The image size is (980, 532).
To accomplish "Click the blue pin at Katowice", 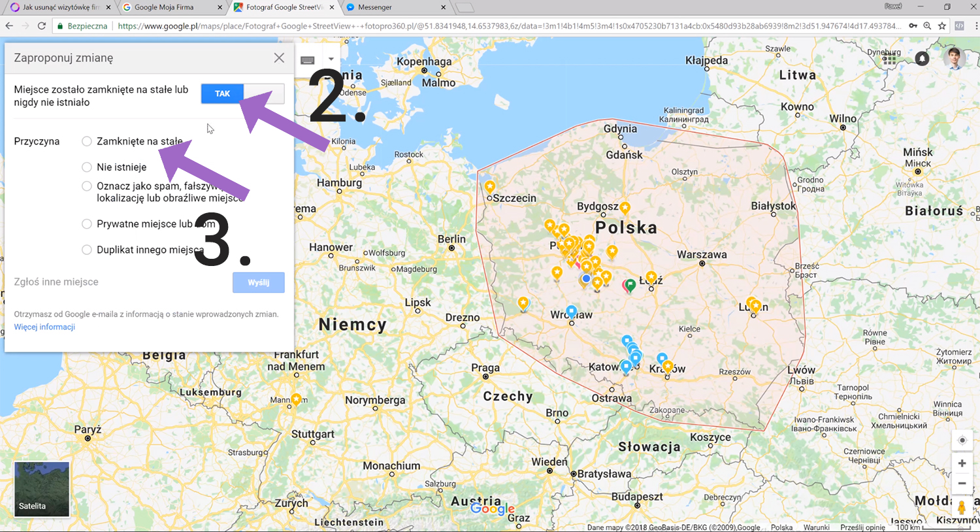I will pyautogui.click(x=626, y=367).
